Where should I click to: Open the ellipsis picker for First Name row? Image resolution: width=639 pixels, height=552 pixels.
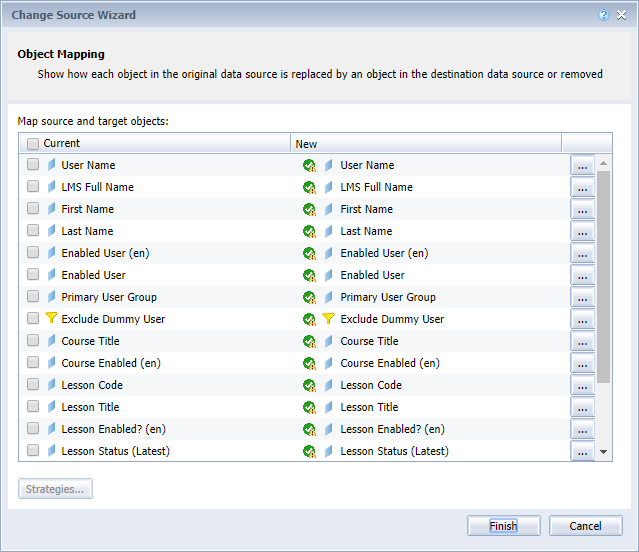tap(582, 210)
